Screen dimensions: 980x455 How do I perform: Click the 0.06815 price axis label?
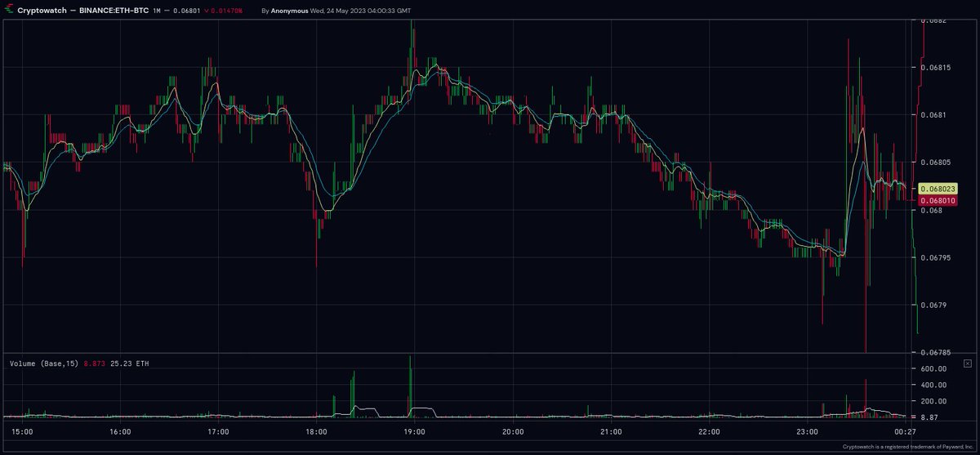click(x=938, y=67)
